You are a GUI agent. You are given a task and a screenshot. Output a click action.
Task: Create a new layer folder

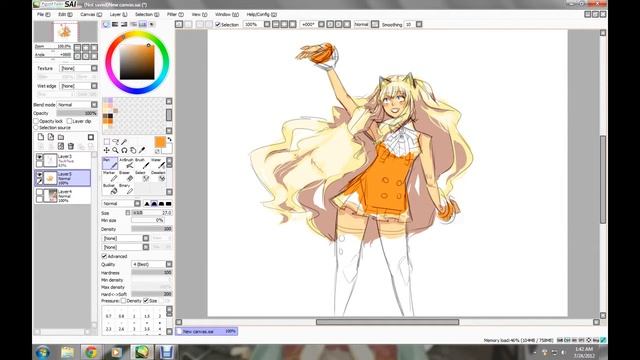[x=61, y=137]
